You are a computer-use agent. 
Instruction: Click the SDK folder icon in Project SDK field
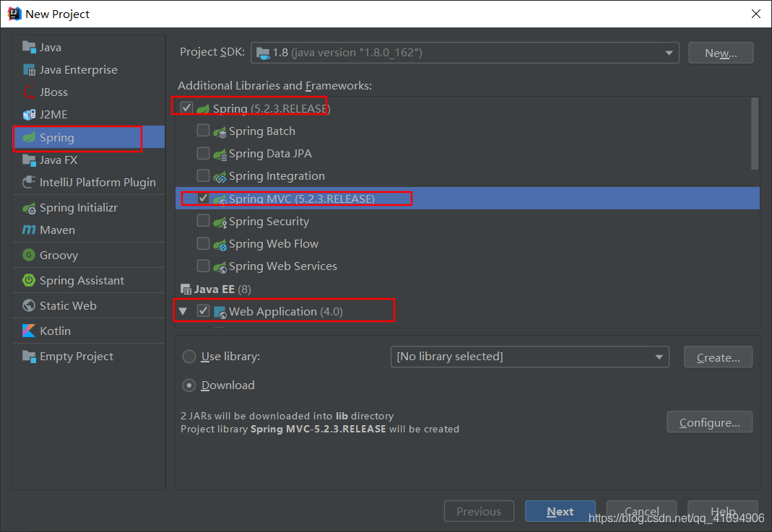pos(263,53)
